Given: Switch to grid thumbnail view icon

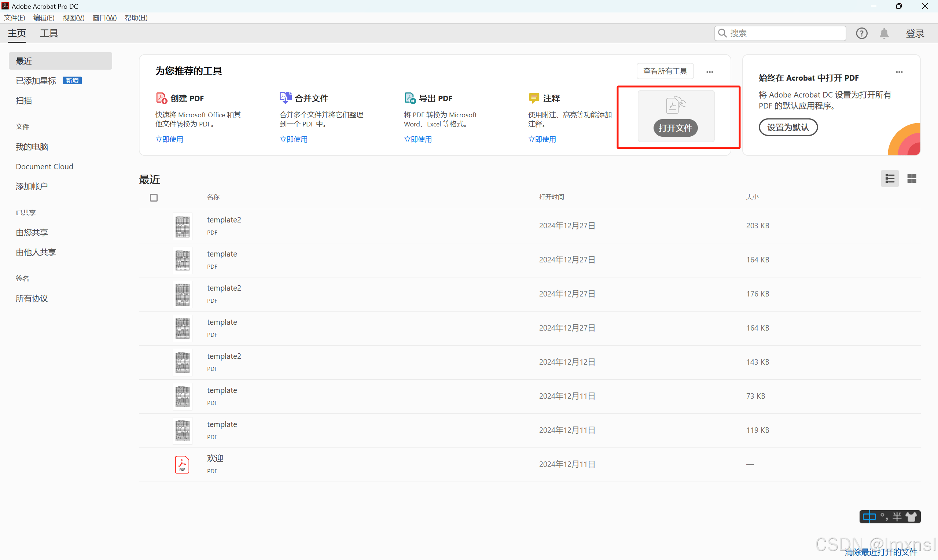Looking at the screenshot, I should tap(912, 178).
